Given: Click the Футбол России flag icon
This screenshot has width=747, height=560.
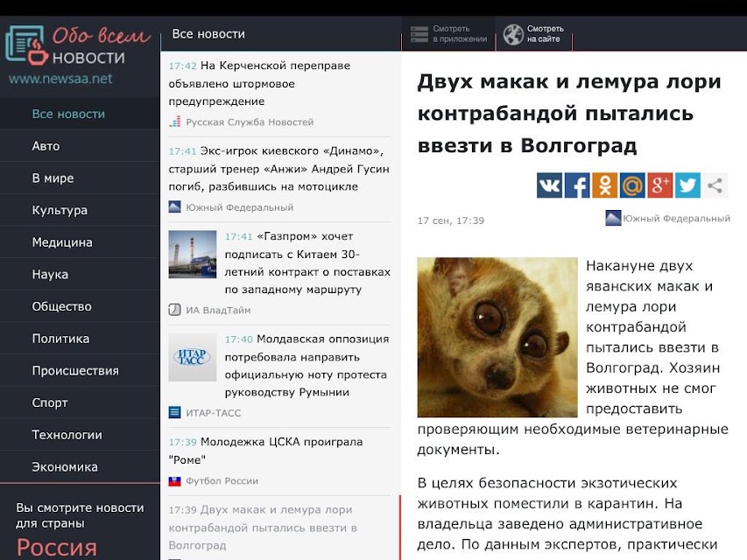Looking at the screenshot, I should [x=175, y=481].
